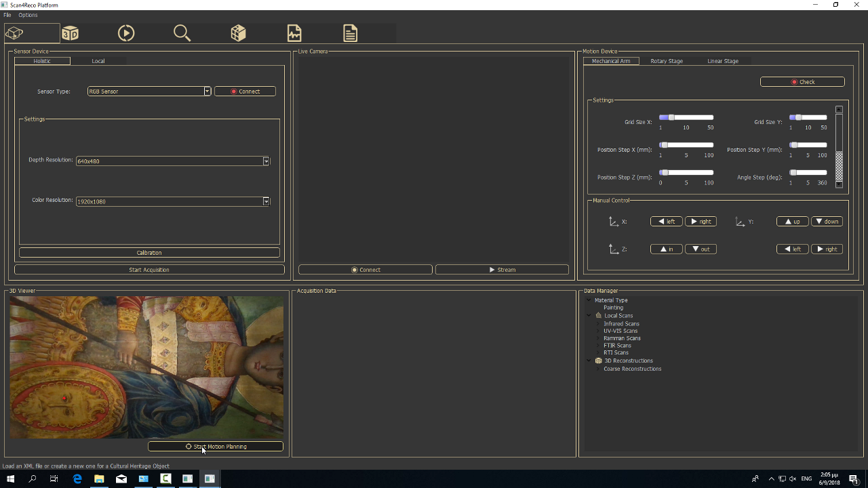Select Painting in Data Manager tree

click(613, 308)
